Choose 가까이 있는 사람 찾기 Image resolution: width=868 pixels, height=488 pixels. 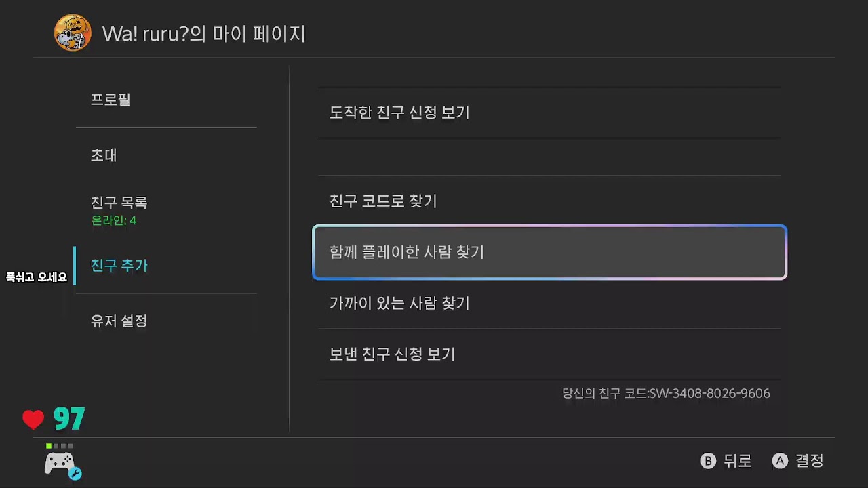(549, 303)
